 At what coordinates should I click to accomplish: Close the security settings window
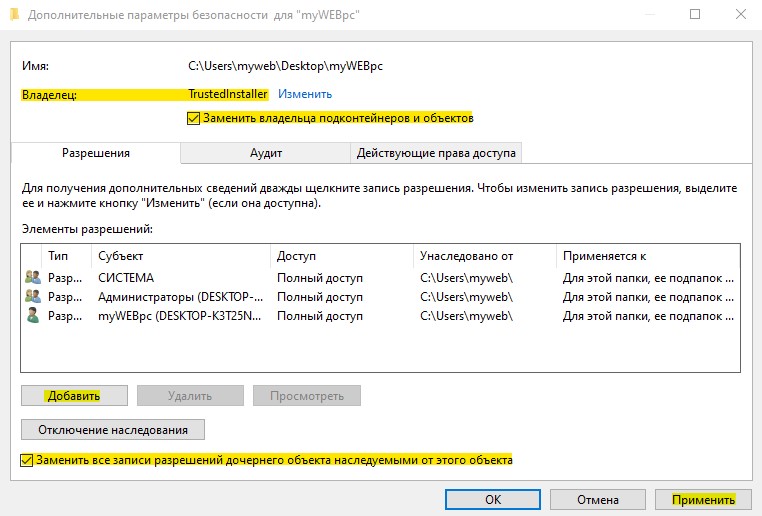click(x=741, y=14)
